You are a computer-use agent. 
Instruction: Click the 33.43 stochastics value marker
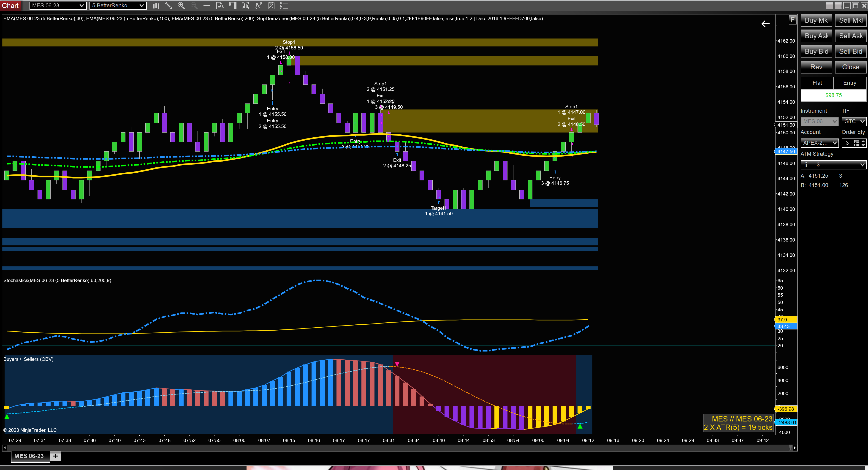786,326
